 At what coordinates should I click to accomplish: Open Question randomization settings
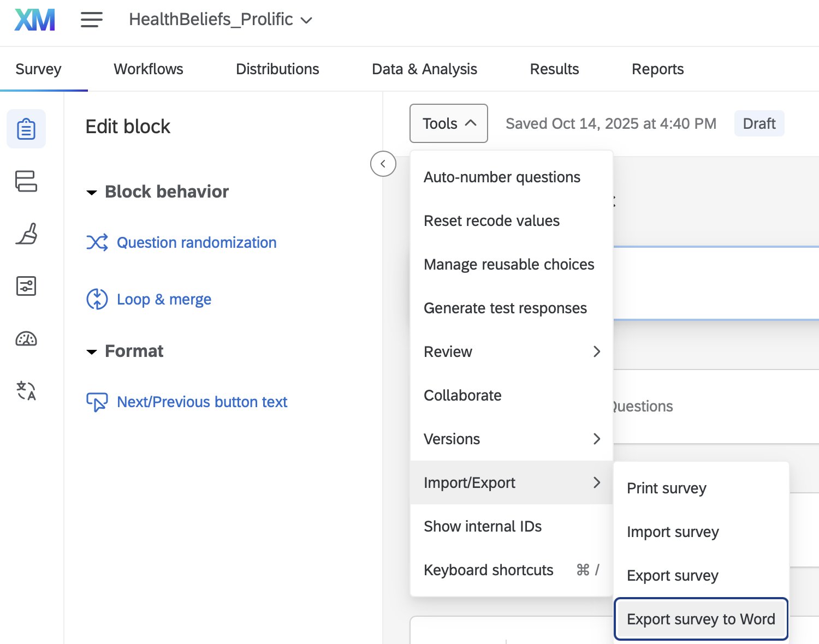(197, 242)
